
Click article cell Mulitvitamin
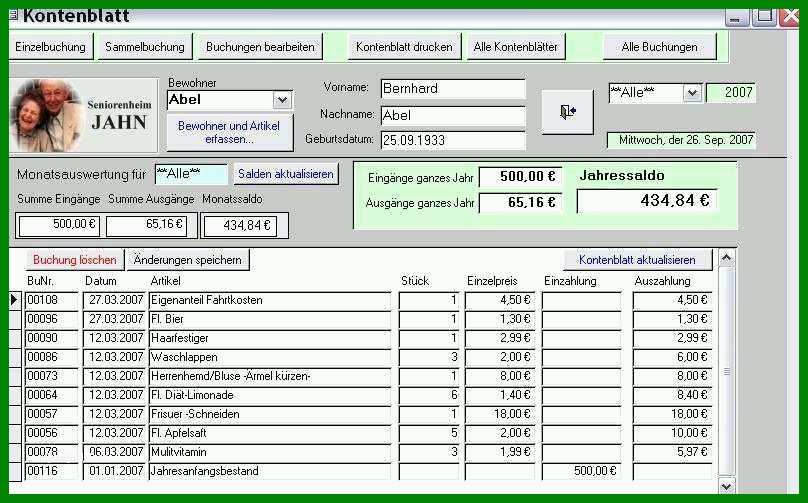(x=270, y=452)
